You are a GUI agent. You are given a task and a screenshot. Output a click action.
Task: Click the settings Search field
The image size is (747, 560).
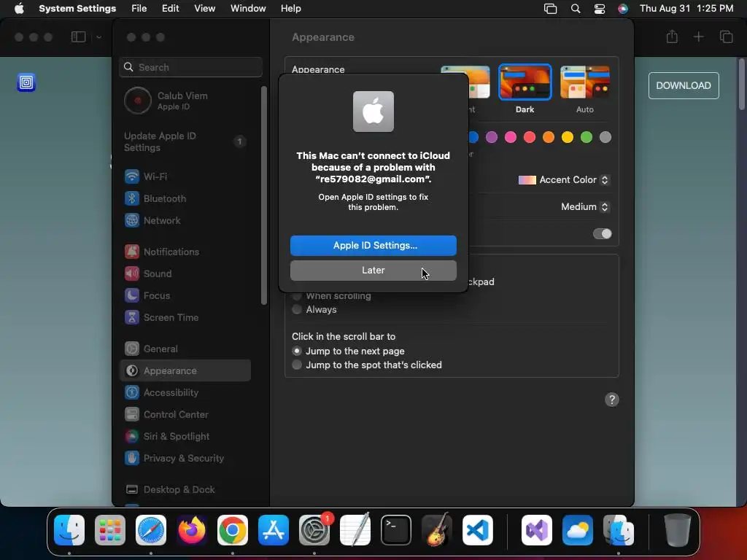pos(190,67)
